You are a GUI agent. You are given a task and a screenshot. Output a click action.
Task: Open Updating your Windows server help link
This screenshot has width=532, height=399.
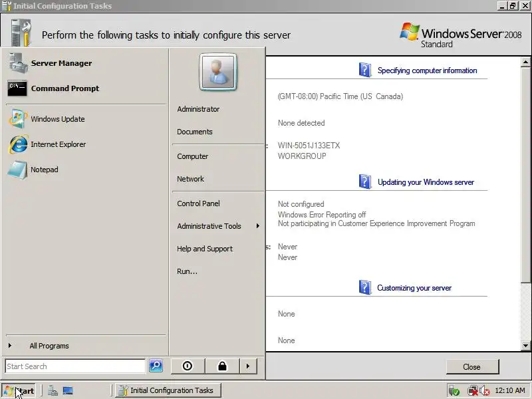426,182
